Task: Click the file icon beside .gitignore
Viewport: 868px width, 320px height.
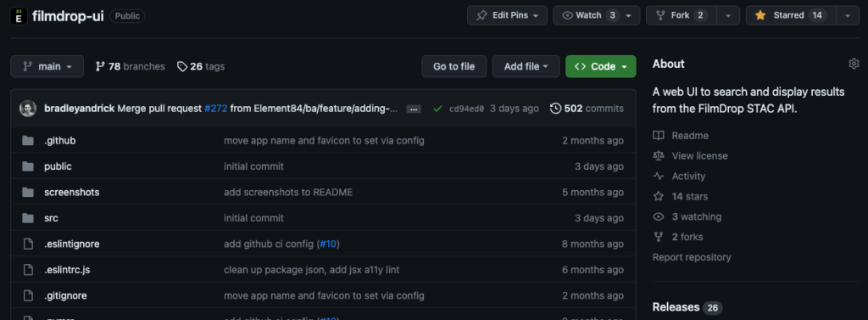Action: click(x=28, y=295)
